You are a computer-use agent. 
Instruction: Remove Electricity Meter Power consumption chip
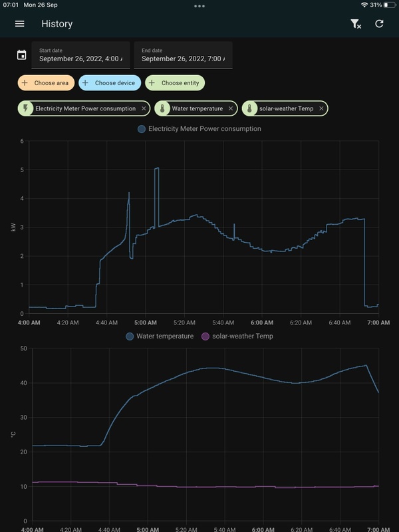[144, 108]
